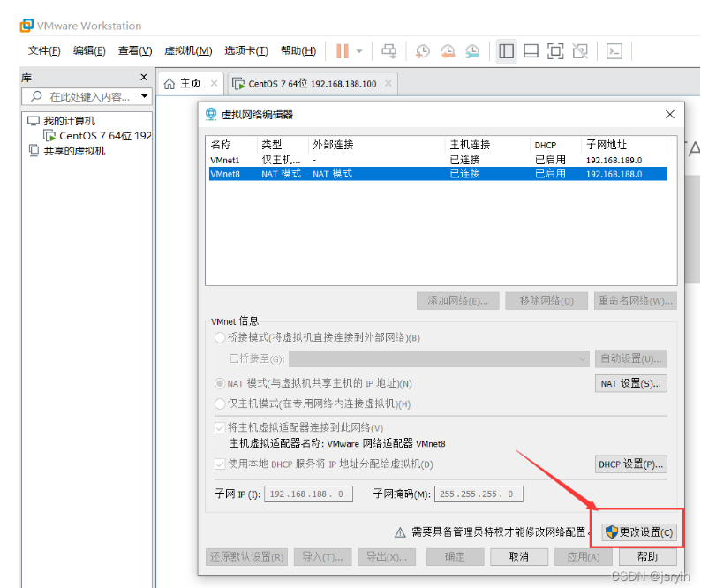Click the 虚拟网络编辑器 globe icon
Screen dimensions: 701x588
coord(211,115)
